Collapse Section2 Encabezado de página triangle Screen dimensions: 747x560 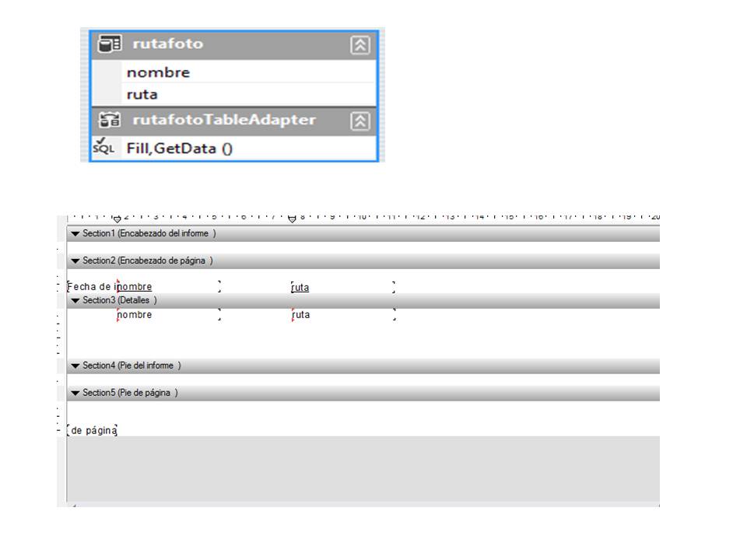(x=75, y=261)
